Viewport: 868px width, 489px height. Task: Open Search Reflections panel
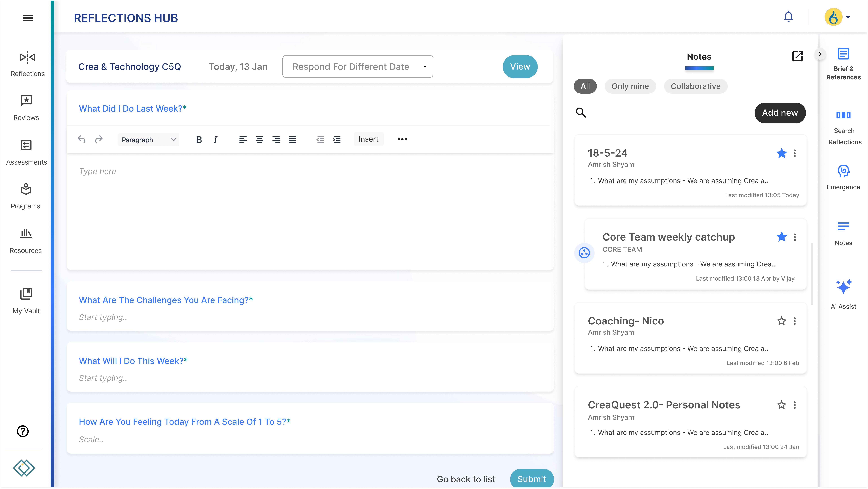coord(843,115)
